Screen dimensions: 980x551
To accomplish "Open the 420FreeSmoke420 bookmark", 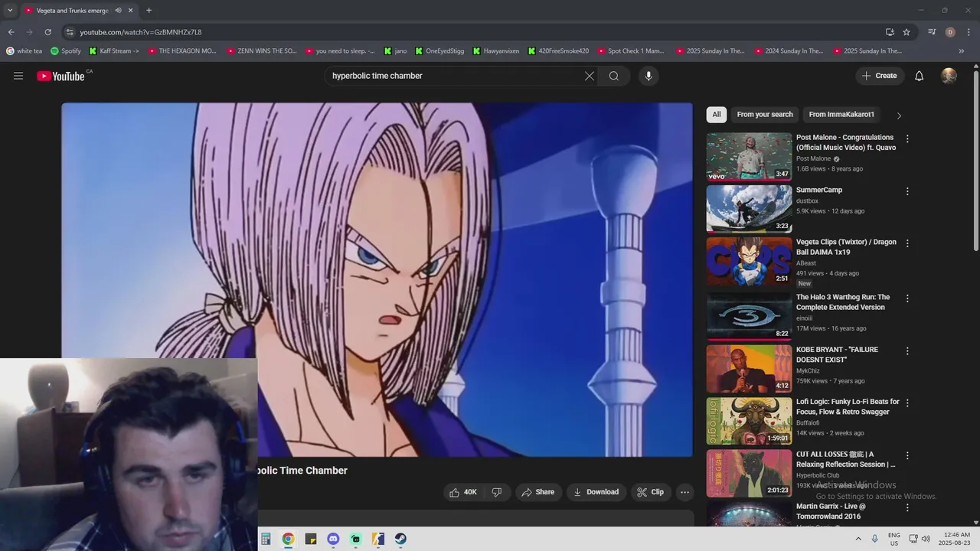I will [558, 51].
